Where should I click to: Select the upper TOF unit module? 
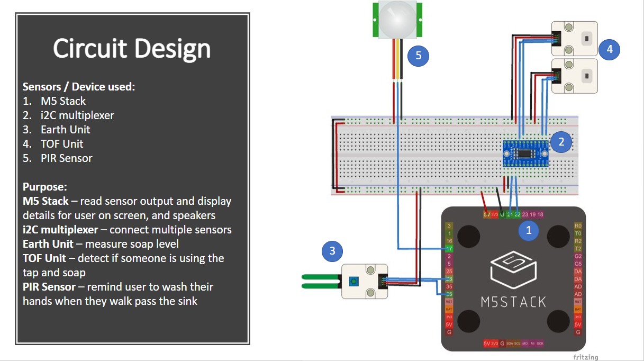pyautogui.click(x=575, y=39)
